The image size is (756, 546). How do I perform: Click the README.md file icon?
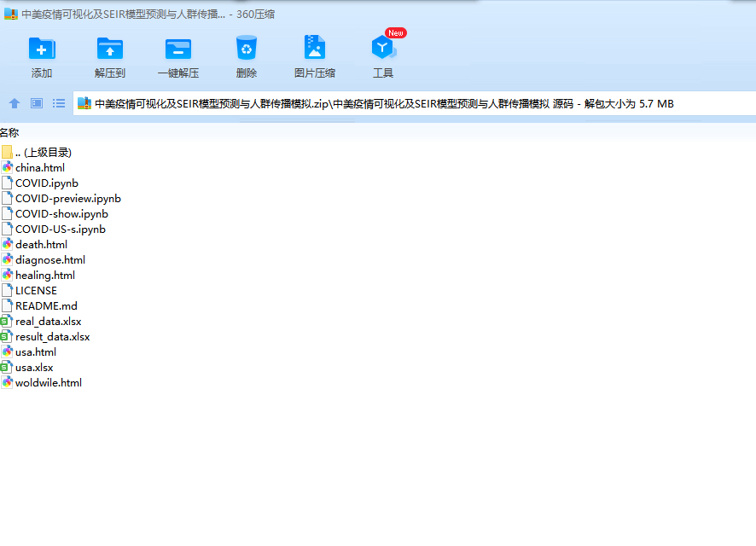[7, 306]
